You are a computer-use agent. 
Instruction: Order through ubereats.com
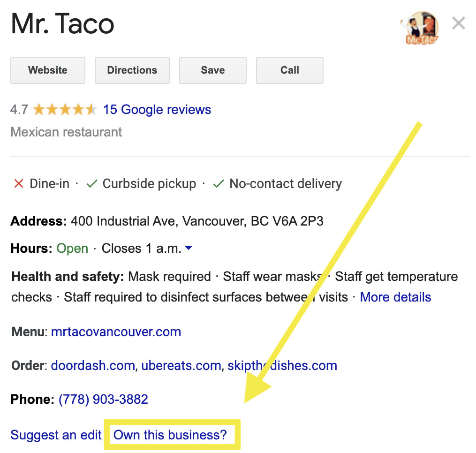(181, 365)
